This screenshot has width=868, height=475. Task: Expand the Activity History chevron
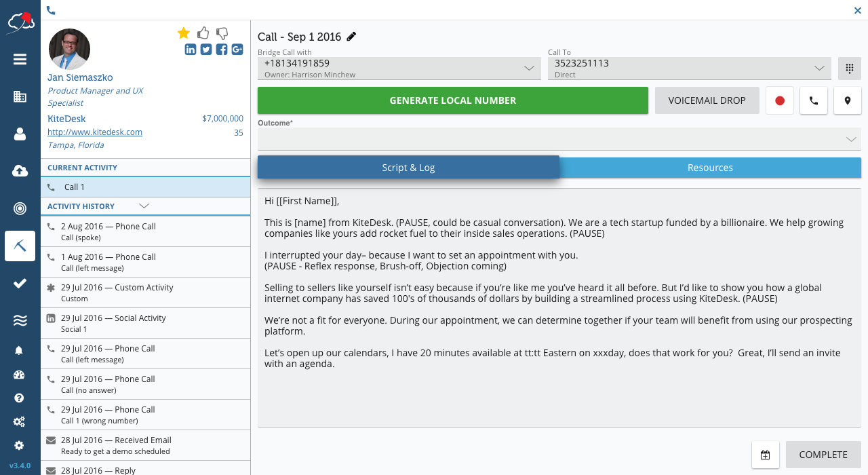pos(144,206)
